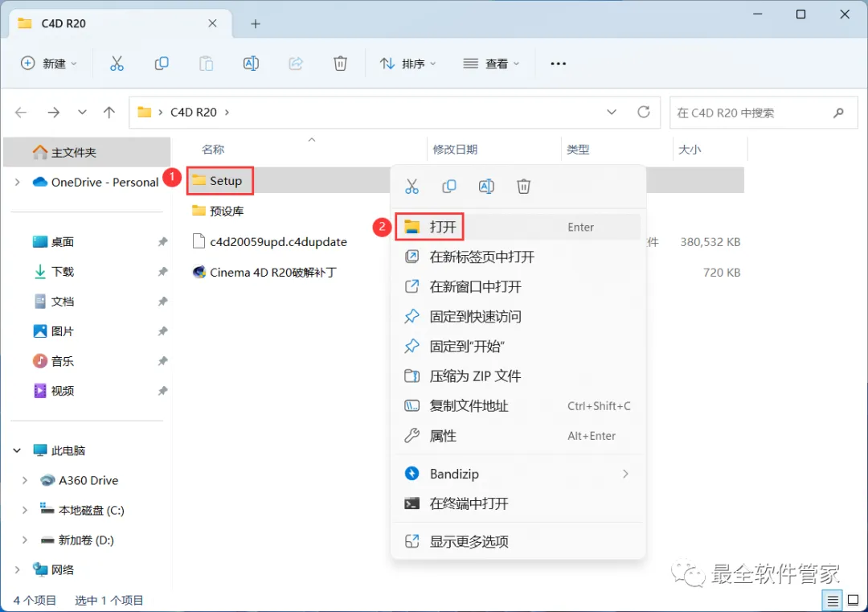Expand the 网络 tree node
868x612 pixels.
(17, 570)
